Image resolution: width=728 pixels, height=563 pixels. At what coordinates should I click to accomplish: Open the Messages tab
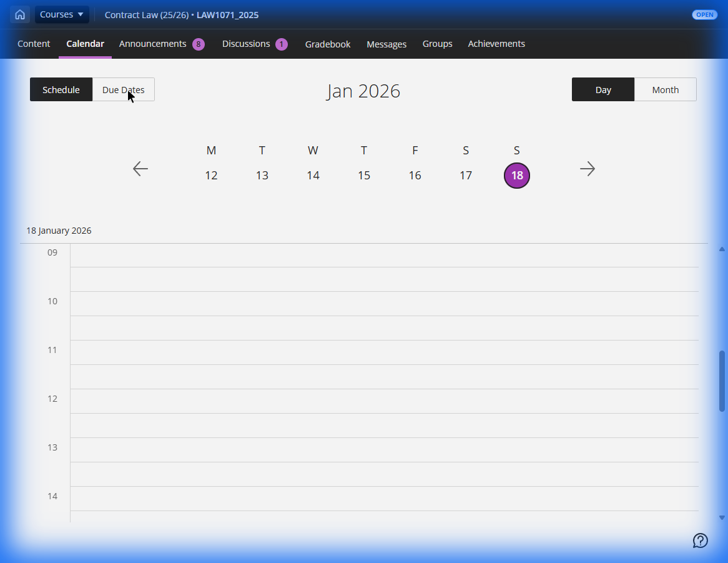pos(386,44)
